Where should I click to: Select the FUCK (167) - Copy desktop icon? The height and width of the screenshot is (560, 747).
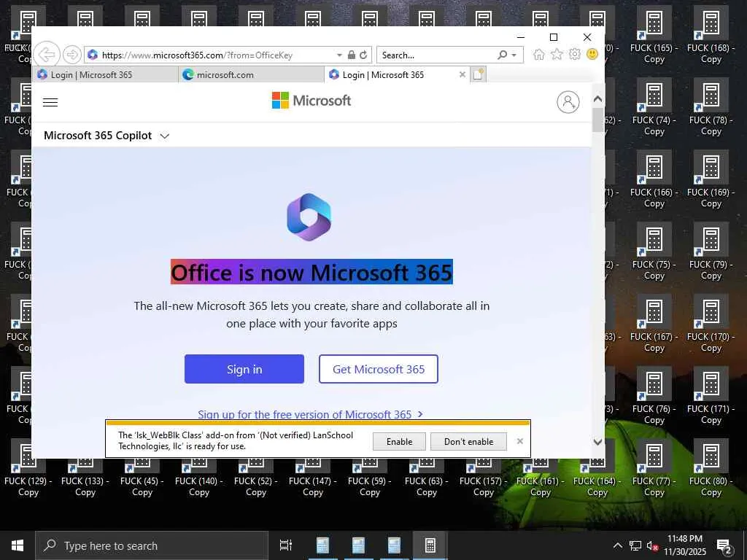pyautogui.click(x=654, y=324)
